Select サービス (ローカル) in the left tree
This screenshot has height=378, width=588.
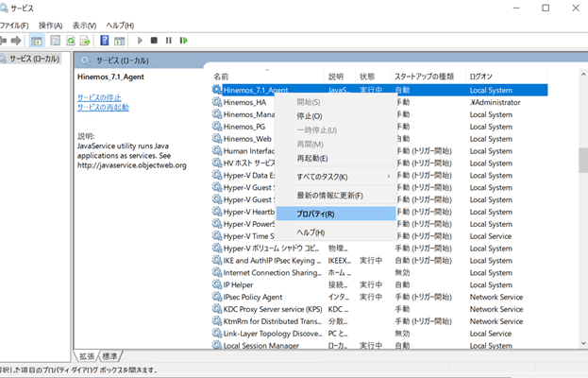35,59
